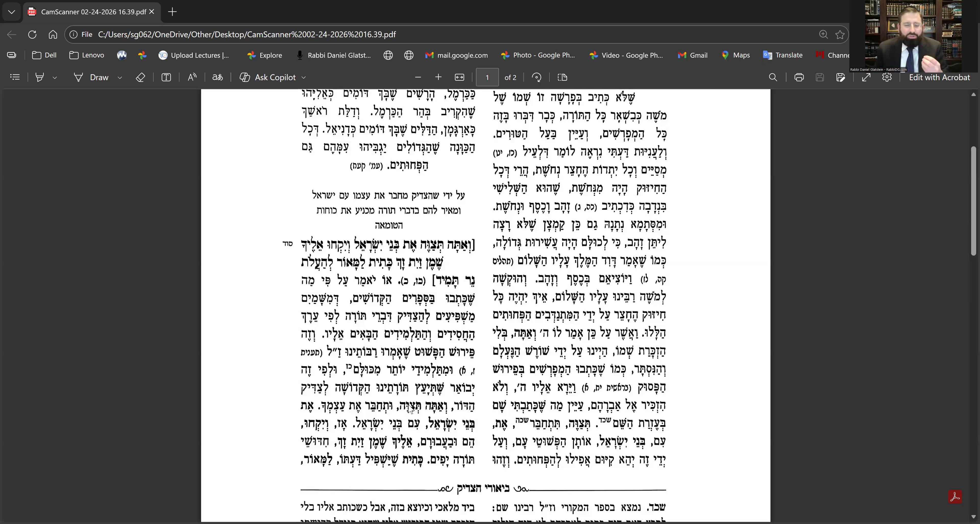This screenshot has width=980, height=524.
Task: Open a new browser tab
Action: point(172,12)
